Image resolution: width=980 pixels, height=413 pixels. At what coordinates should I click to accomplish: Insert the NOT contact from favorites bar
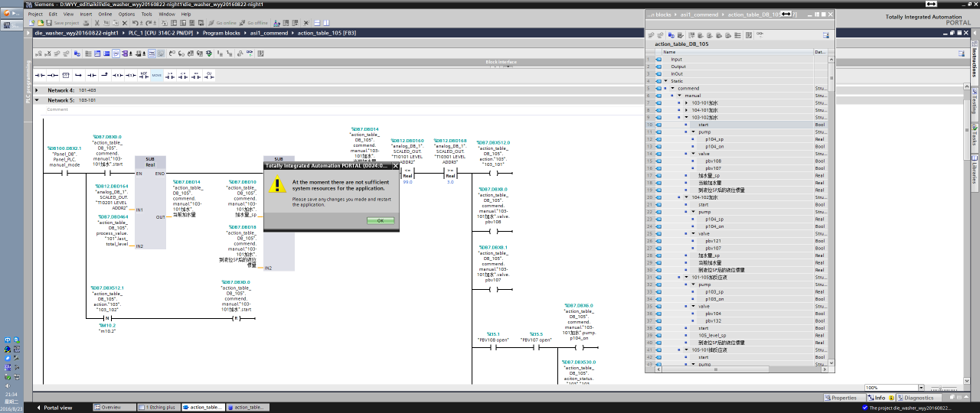coord(143,74)
